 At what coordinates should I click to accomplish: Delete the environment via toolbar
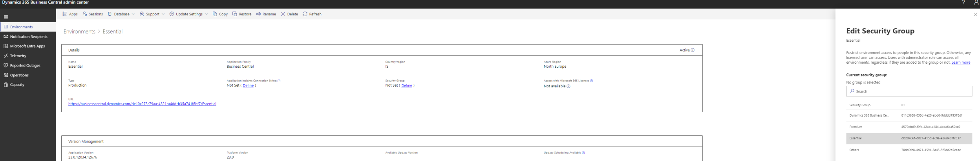click(x=289, y=14)
